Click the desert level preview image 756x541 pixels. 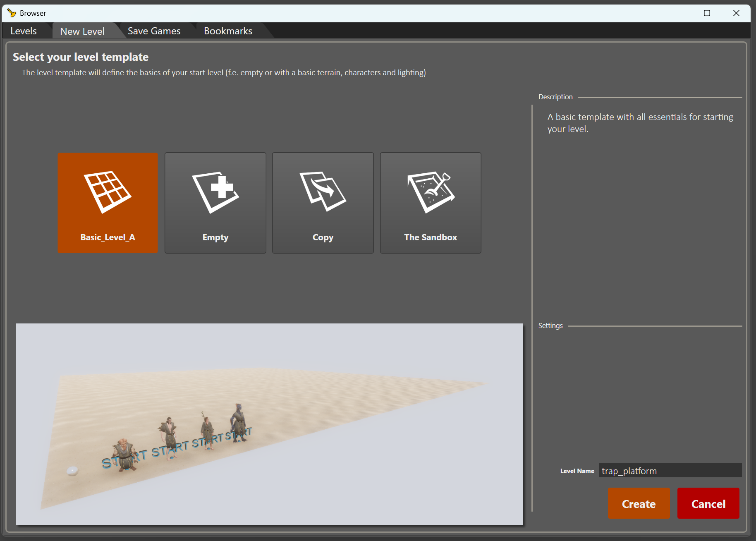[269, 424]
